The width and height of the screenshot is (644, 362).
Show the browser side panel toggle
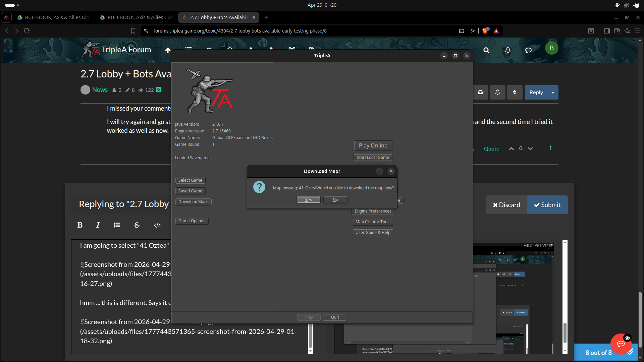pyautogui.click(x=607, y=31)
